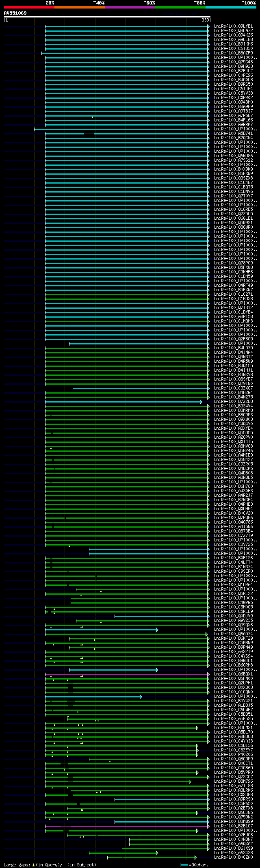260x868 pixels.
Task: Open hit UniRef100_Q8LA72
Action: [233, 31]
